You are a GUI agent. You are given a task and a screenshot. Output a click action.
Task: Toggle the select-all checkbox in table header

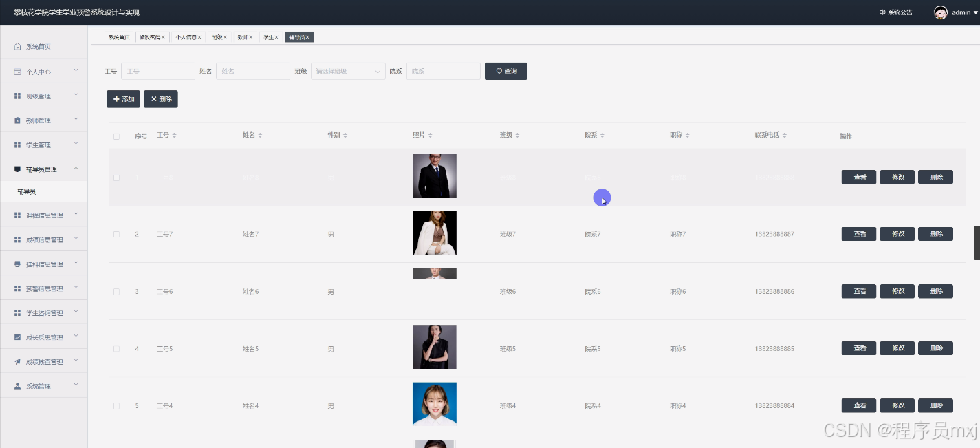(116, 136)
